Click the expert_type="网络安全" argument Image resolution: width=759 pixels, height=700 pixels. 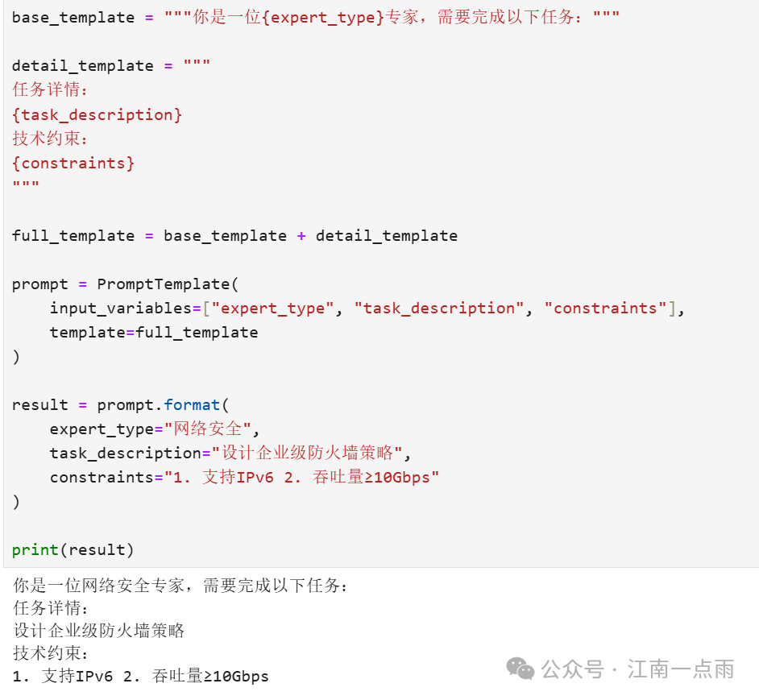[155, 429]
